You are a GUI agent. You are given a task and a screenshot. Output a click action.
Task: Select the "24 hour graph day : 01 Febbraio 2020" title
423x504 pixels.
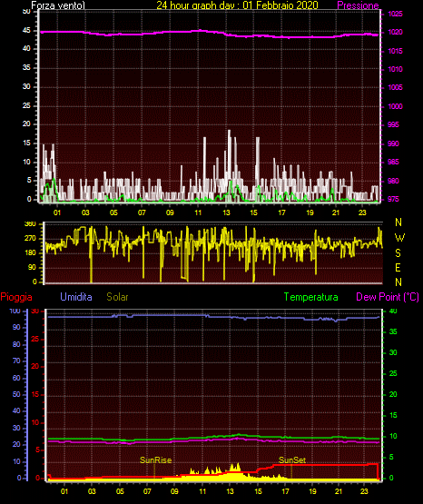pos(237,5)
